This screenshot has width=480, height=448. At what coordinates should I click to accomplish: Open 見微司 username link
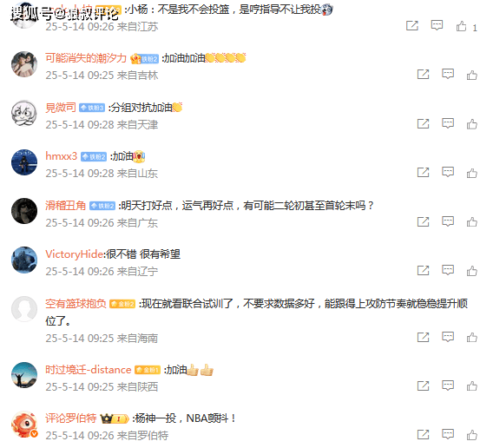[x=61, y=108]
